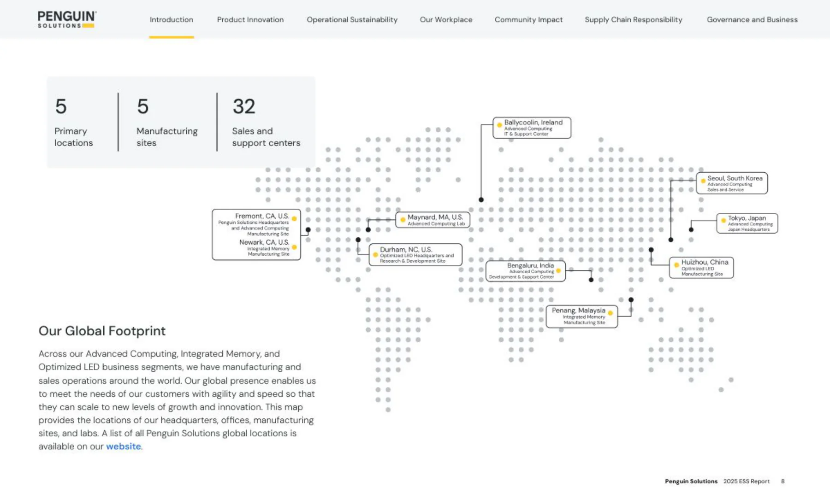Click "IT & Support Center" under Ballycoolin
This screenshot has width=830, height=504.
(x=526, y=134)
